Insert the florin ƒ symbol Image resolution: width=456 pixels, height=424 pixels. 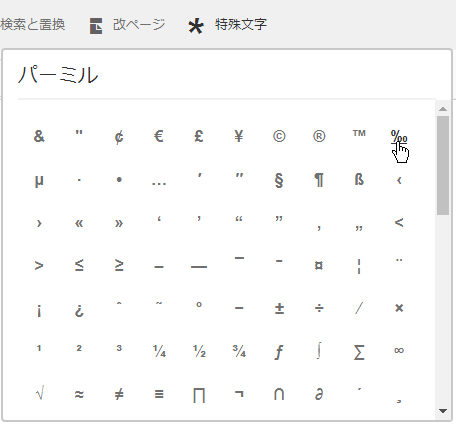279,352
